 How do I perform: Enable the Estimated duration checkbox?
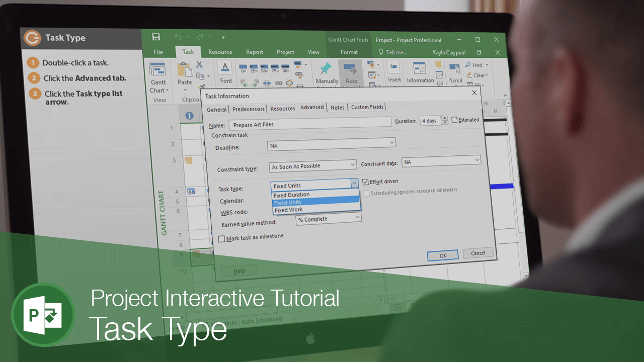pos(454,120)
